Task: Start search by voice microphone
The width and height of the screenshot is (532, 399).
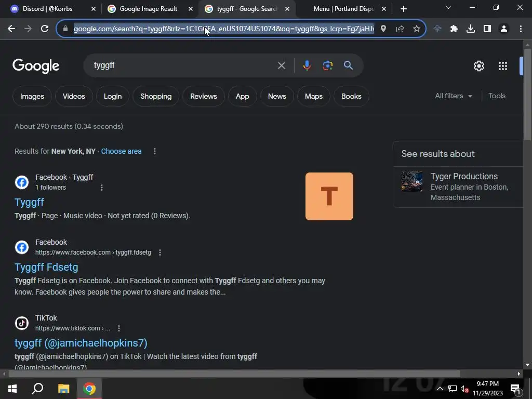Action: tap(307, 65)
